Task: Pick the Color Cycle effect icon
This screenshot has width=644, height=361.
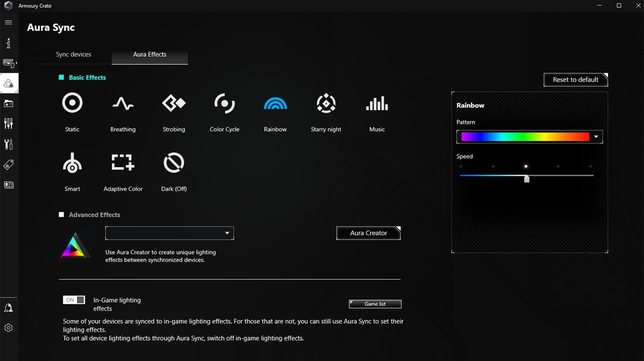Action: coord(224,103)
